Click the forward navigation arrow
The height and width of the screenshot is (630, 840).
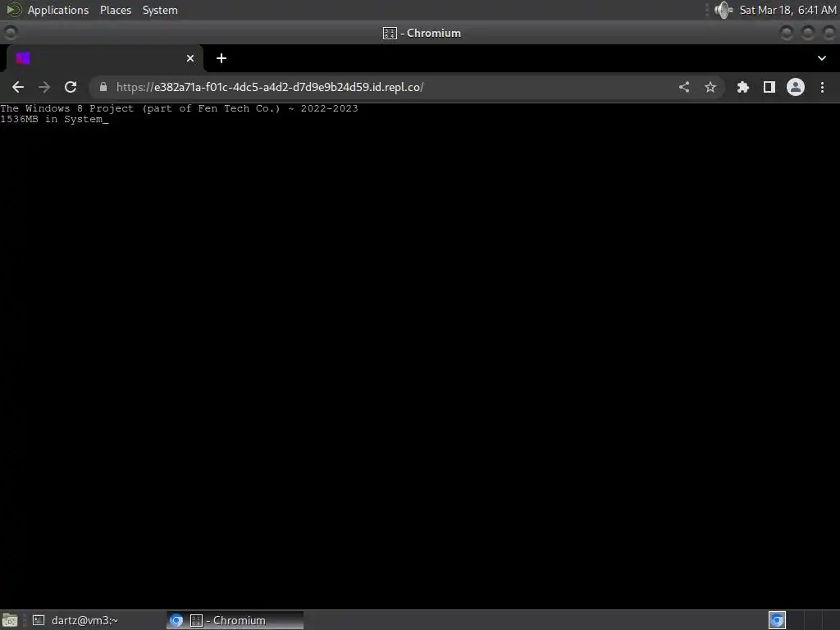44,87
